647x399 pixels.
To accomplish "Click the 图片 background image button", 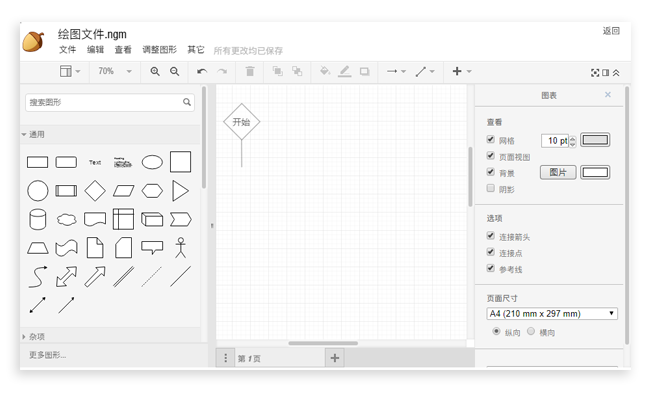I will coord(558,172).
